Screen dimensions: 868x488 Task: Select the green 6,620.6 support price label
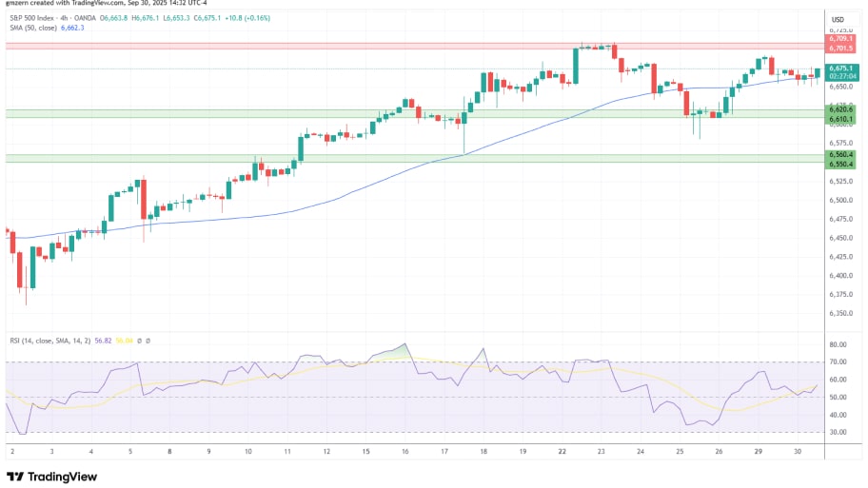point(839,110)
